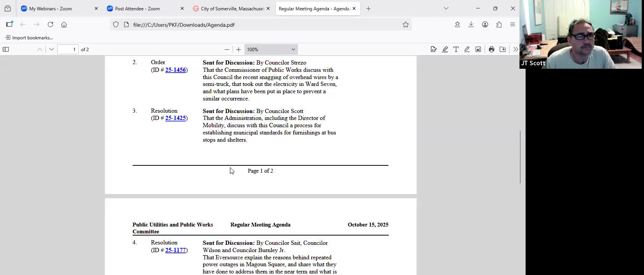List all tabs dropdown arrow
Image resolution: width=644 pixels, height=275 pixels.
(446, 8)
